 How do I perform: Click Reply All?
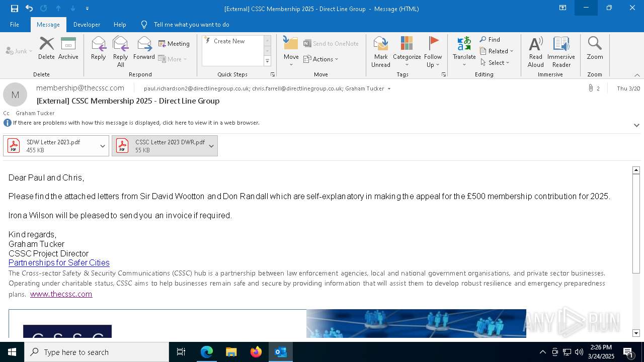(x=121, y=51)
